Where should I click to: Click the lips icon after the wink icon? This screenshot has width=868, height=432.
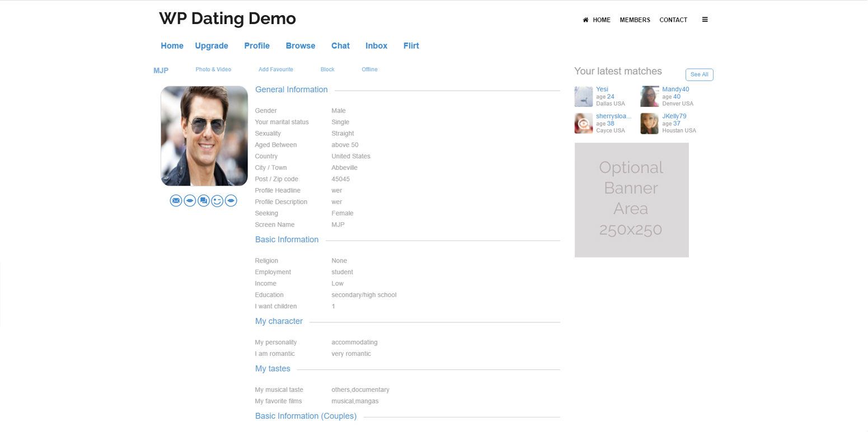tap(231, 200)
